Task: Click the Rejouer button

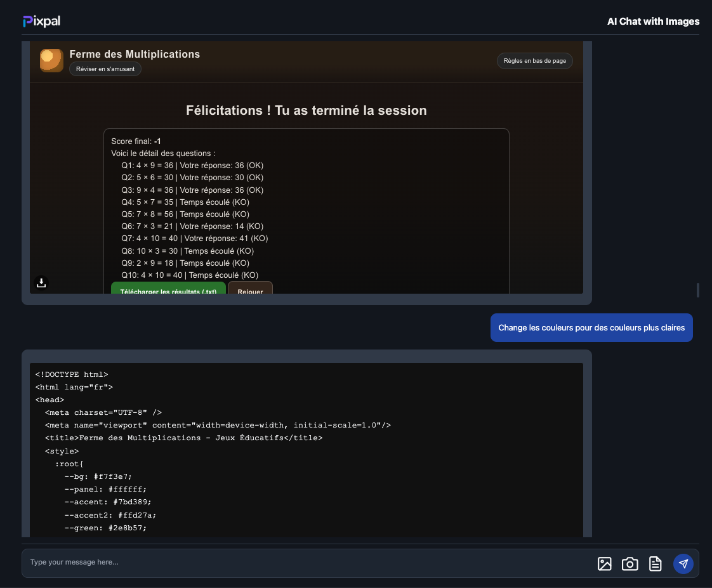Action: click(x=250, y=289)
